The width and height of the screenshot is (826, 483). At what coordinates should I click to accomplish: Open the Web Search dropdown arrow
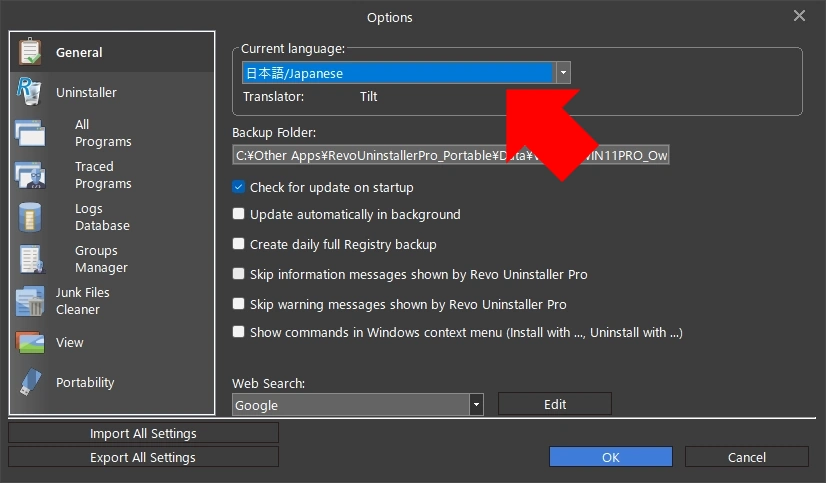point(476,405)
